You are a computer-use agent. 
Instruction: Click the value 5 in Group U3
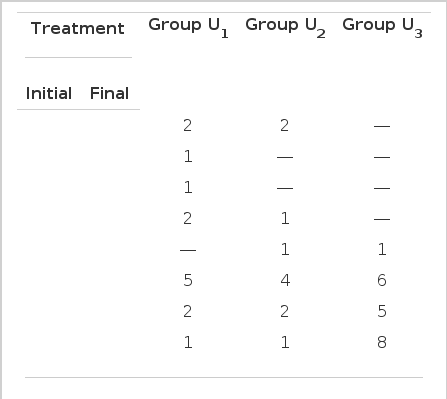tap(382, 311)
